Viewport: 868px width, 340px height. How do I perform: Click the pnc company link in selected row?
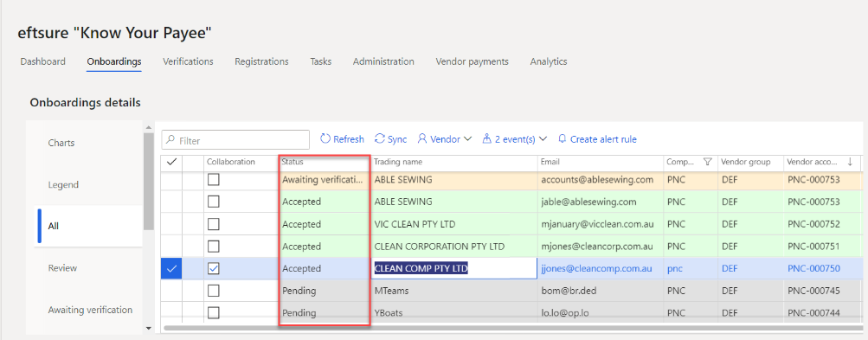tap(675, 268)
